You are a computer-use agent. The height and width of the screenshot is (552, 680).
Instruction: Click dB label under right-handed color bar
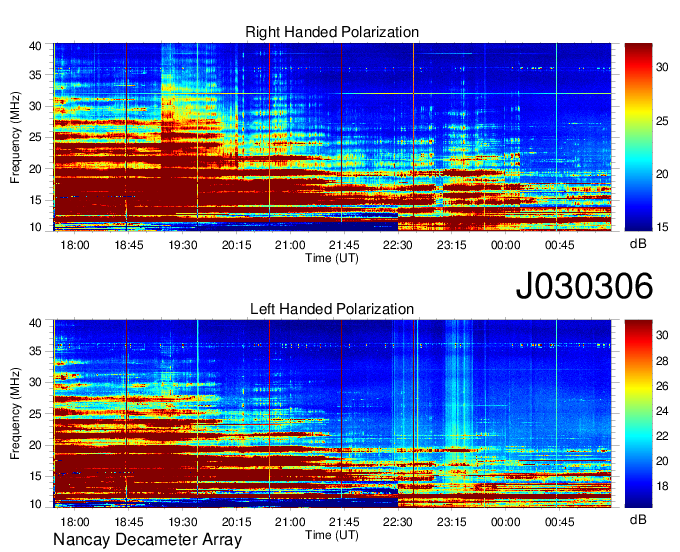[638, 244]
